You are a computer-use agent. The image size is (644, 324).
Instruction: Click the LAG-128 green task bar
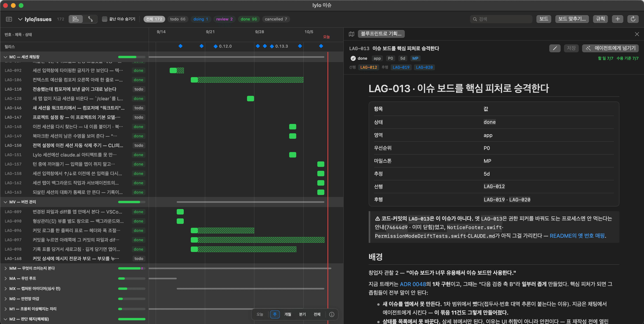[x=251, y=99]
